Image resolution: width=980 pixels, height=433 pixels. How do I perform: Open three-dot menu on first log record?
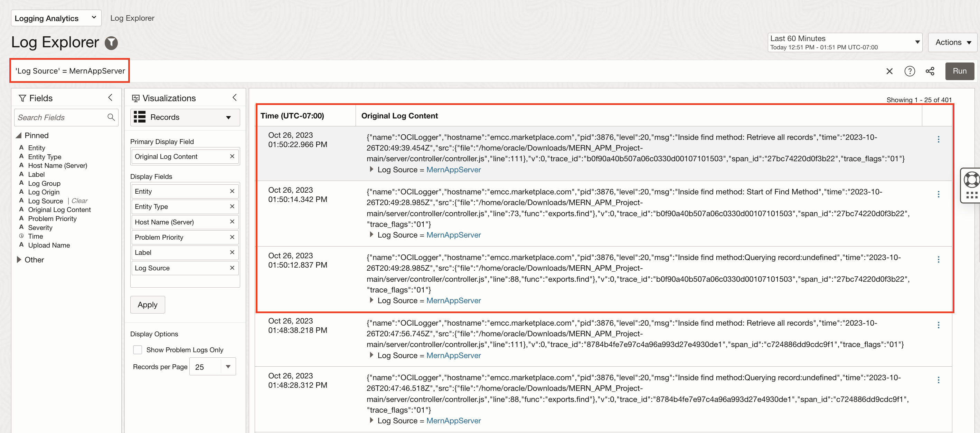[939, 139]
